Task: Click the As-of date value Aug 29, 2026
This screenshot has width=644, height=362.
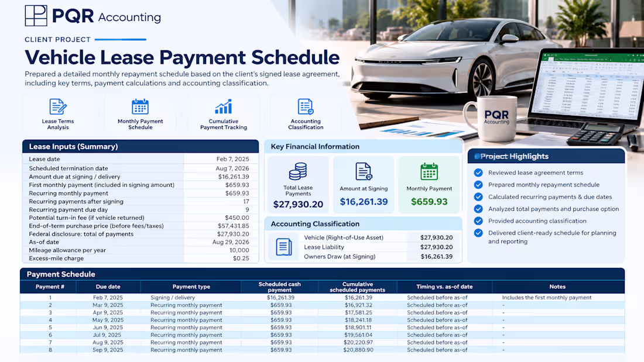Action: pyautogui.click(x=231, y=242)
